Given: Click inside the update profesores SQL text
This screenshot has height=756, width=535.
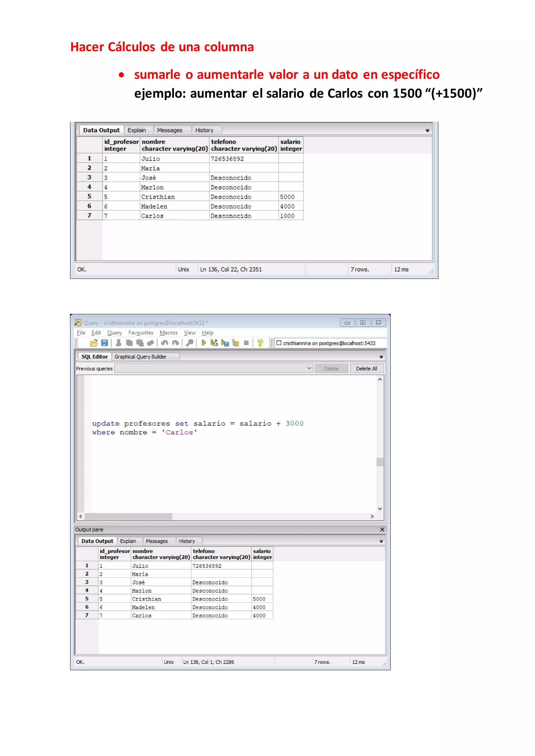Looking at the screenshot, I should [x=198, y=423].
